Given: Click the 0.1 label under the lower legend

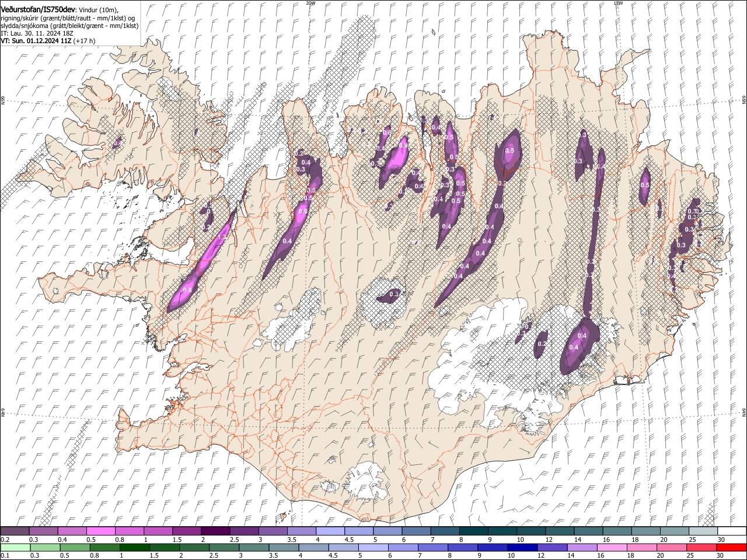Looking at the screenshot, I should pos(4,556).
